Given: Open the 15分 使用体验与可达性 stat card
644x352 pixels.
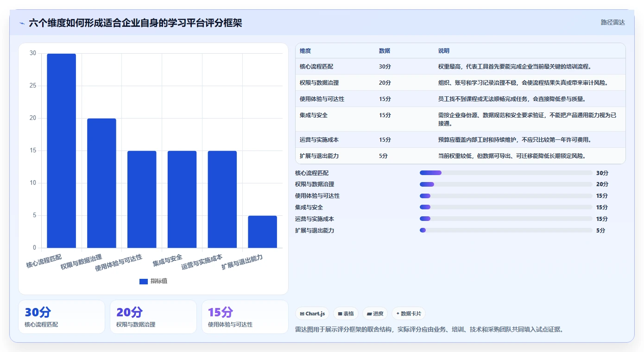Looking at the screenshot, I should click(x=245, y=317).
